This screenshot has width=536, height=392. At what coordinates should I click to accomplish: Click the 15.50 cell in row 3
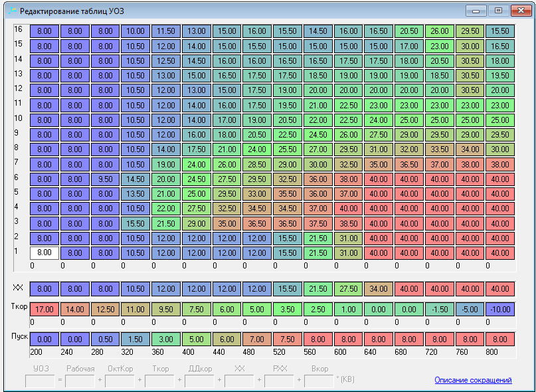click(x=135, y=223)
